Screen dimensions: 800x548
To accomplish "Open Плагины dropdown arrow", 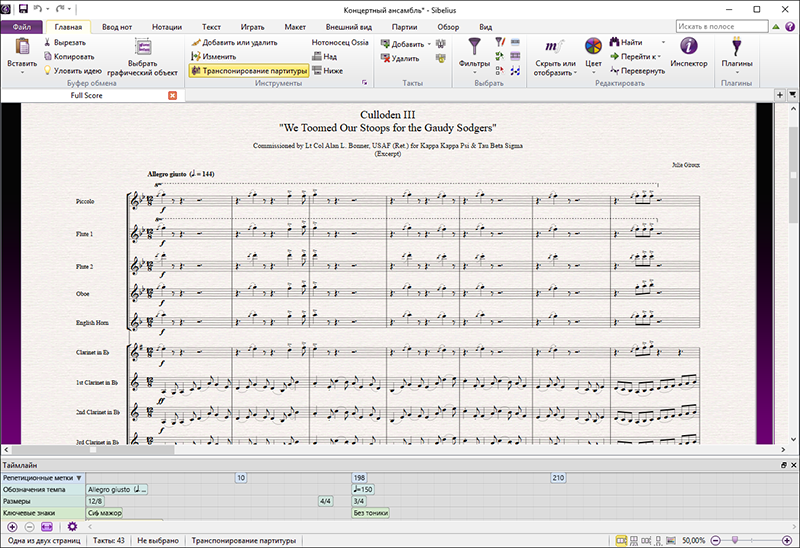I will [x=737, y=72].
